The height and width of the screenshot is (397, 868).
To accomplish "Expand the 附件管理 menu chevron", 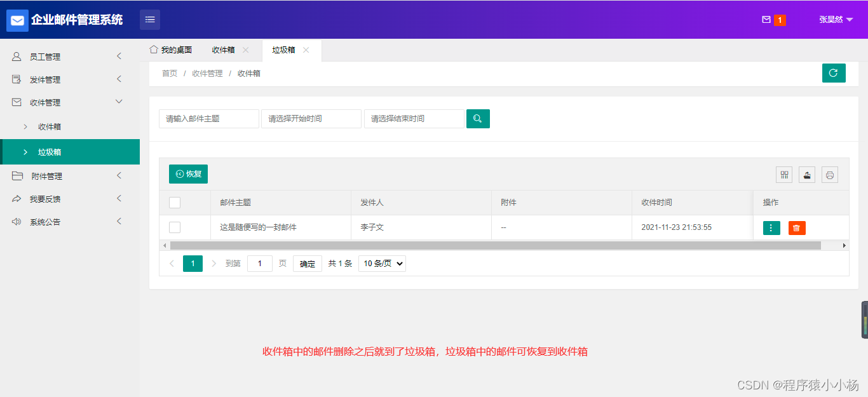I will tap(119, 176).
